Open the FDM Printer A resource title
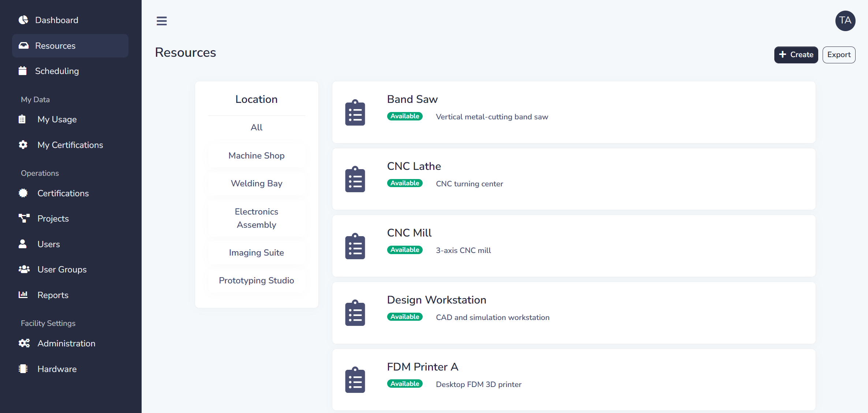This screenshot has height=413, width=868. (x=423, y=367)
